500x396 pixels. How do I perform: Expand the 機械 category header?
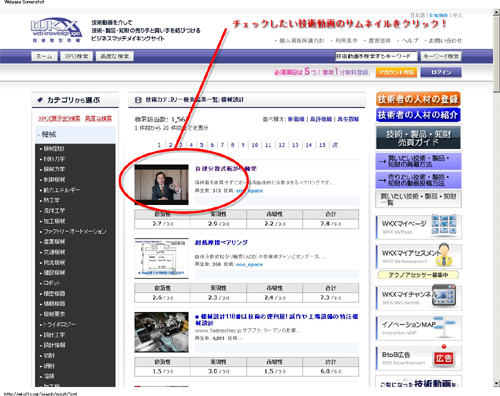[75, 135]
